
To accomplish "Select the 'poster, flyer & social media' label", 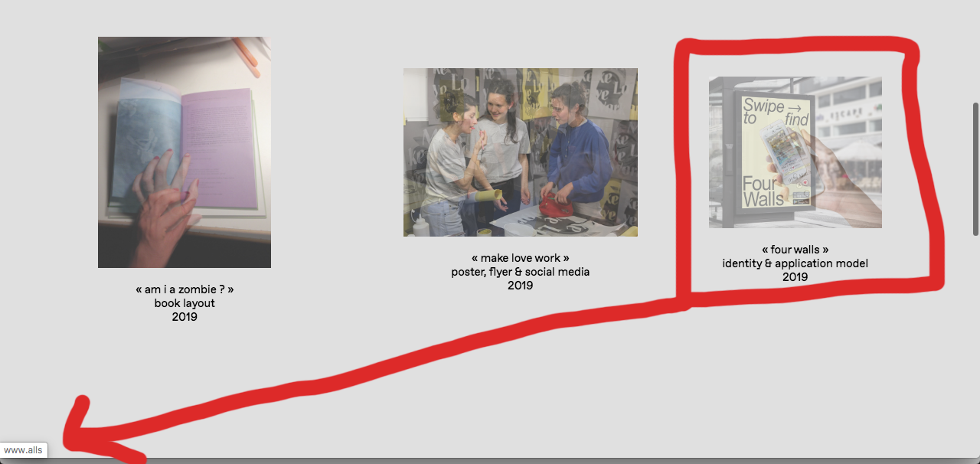I will pos(520,272).
